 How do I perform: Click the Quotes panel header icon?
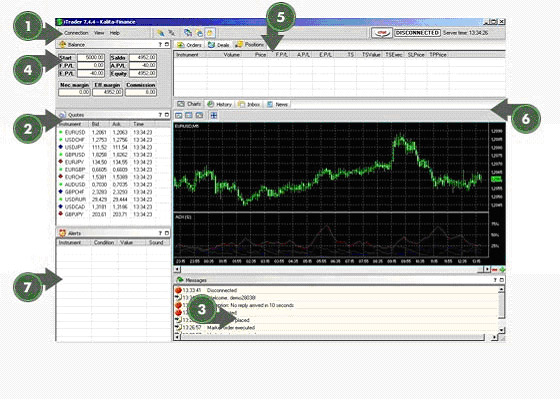point(62,115)
